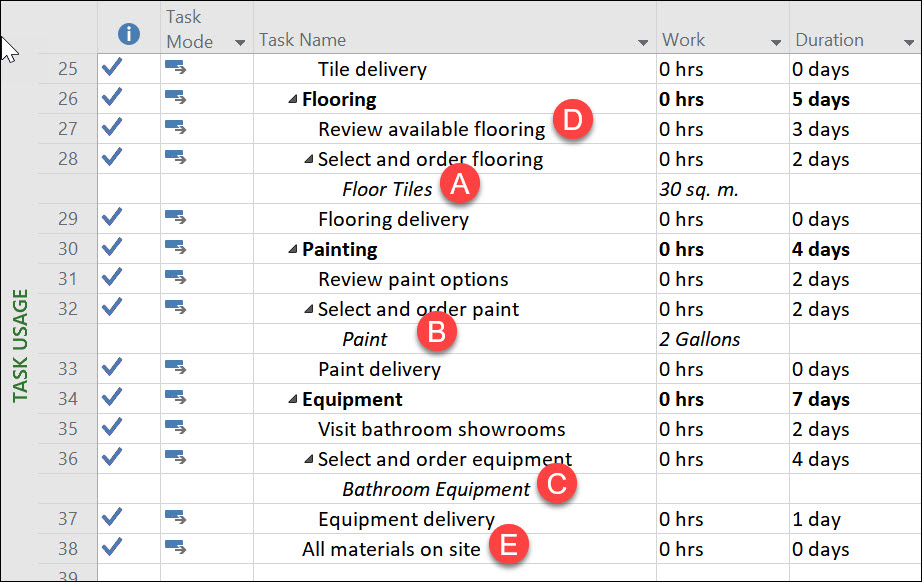Select the Flooring delivery task

pyautogui.click(x=393, y=219)
